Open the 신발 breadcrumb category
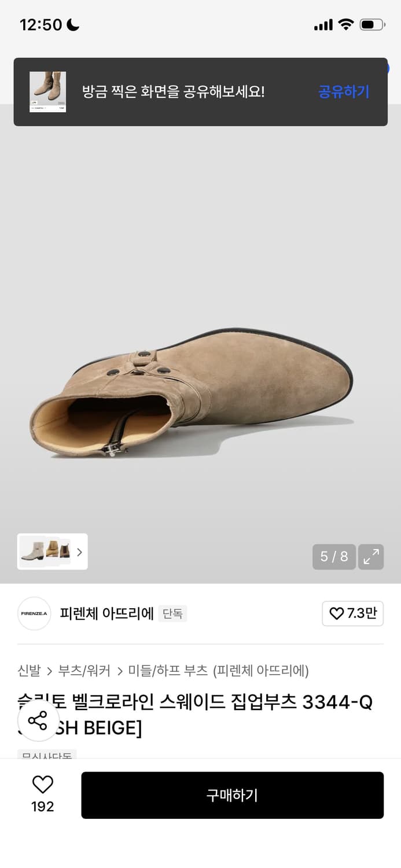This screenshot has height=868, width=401. pyautogui.click(x=28, y=670)
